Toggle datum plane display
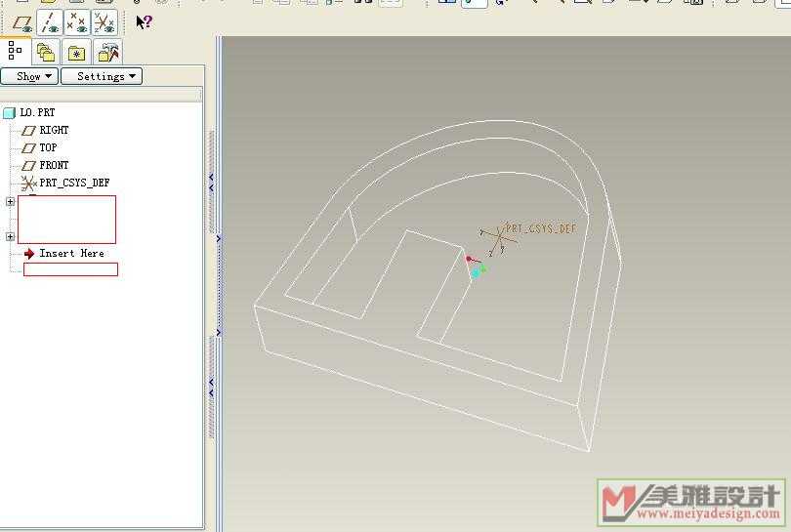 point(22,22)
